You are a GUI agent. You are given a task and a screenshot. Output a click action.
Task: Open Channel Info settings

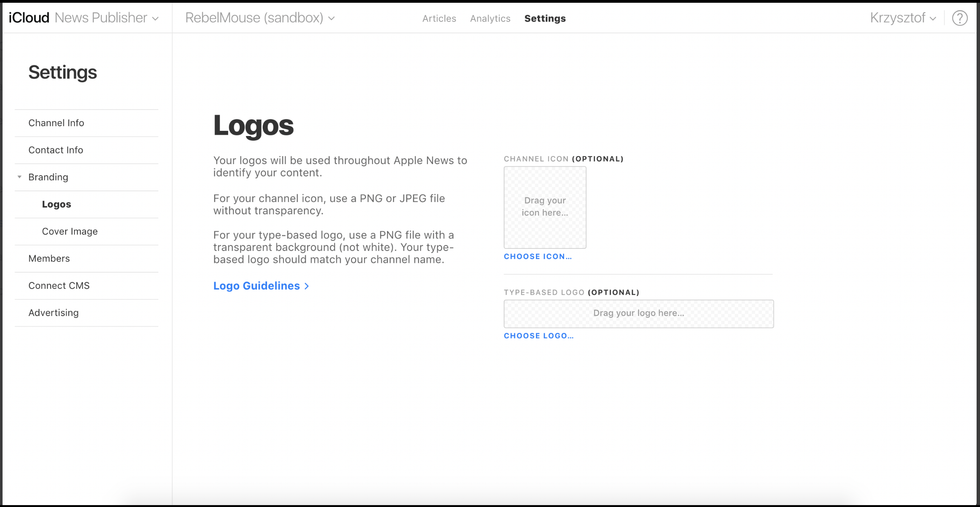[x=56, y=123]
